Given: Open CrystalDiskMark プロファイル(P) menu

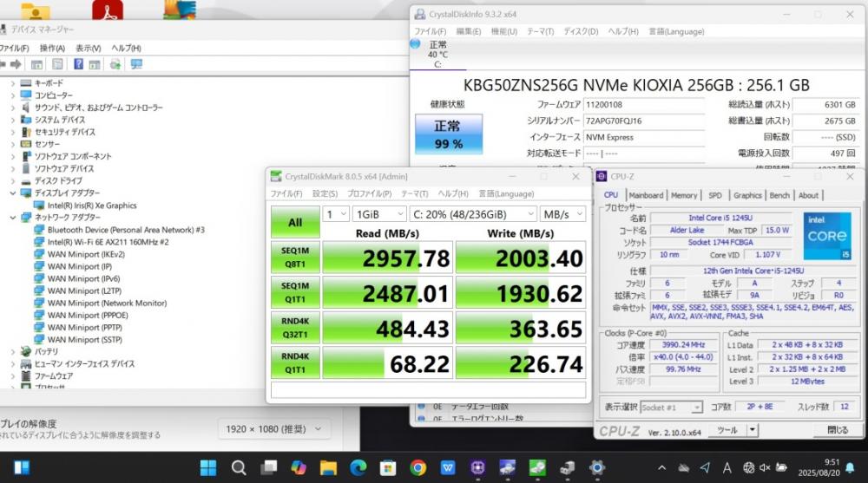Looking at the screenshot, I should click(369, 193).
